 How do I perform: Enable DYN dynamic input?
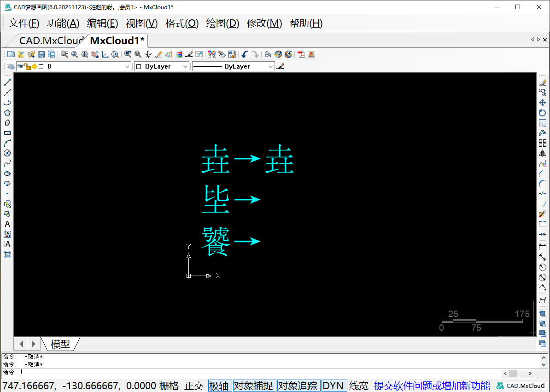[x=334, y=386]
